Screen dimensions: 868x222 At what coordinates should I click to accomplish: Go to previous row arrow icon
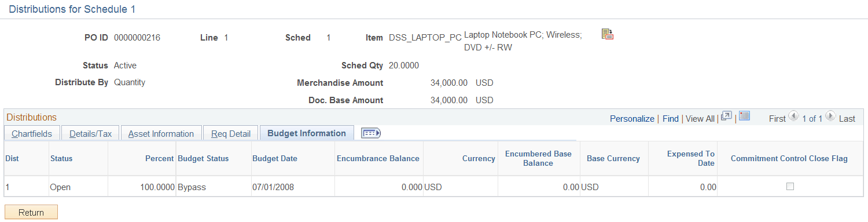793,117
